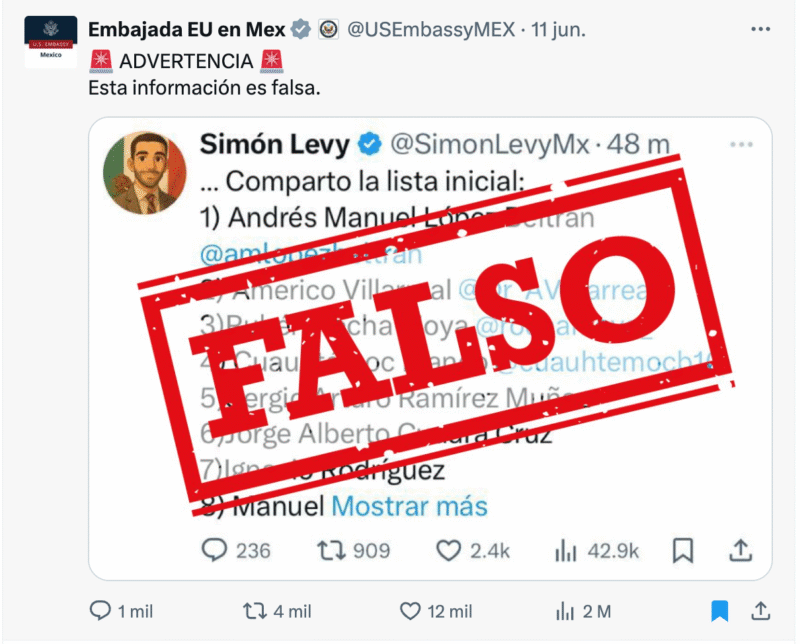
Task: Click the 11 jun. tweet date
Action: point(558,30)
